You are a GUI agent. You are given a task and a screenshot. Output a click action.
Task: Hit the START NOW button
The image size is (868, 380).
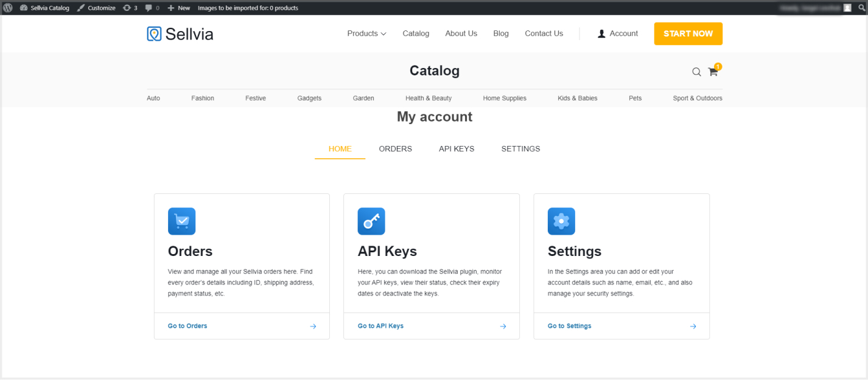[x=688, y=33]
